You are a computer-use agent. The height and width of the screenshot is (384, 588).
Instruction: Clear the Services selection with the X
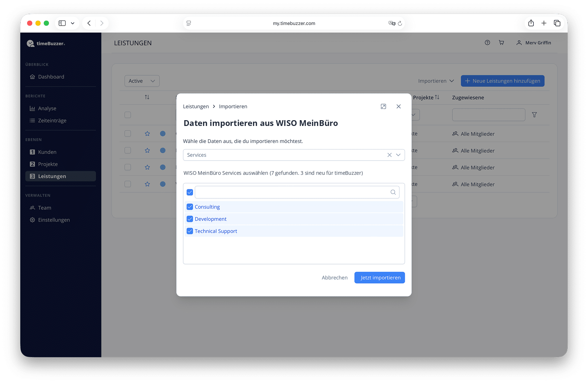390,155
